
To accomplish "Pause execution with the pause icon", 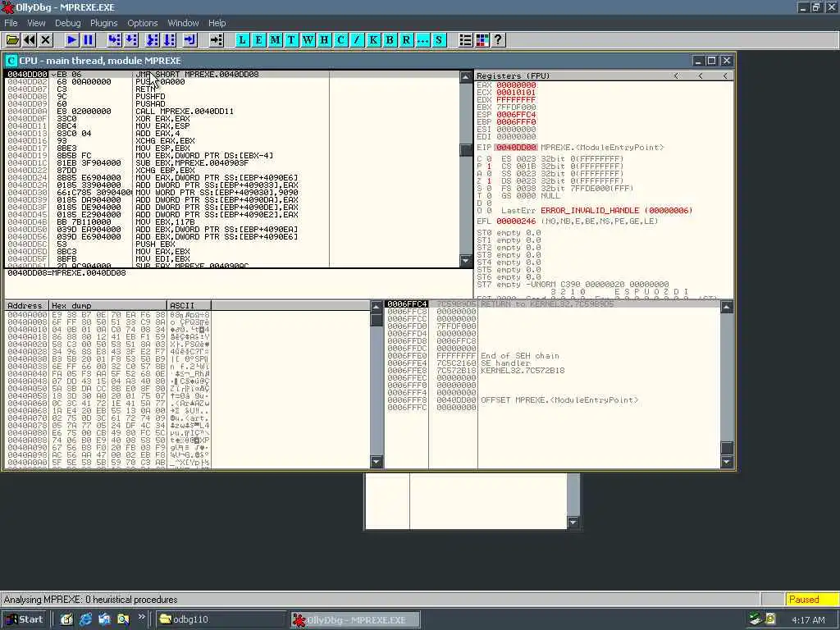I will click(x=88, y=39).
